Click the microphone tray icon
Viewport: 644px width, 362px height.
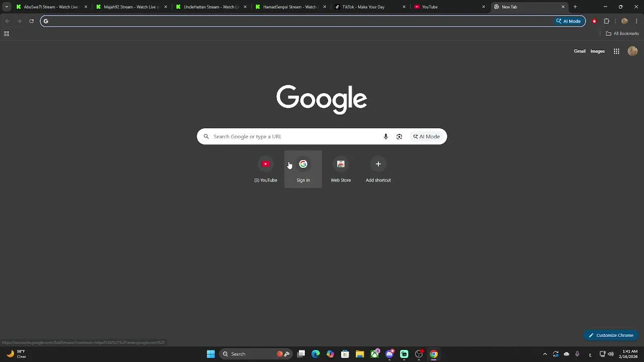point(577,354)
